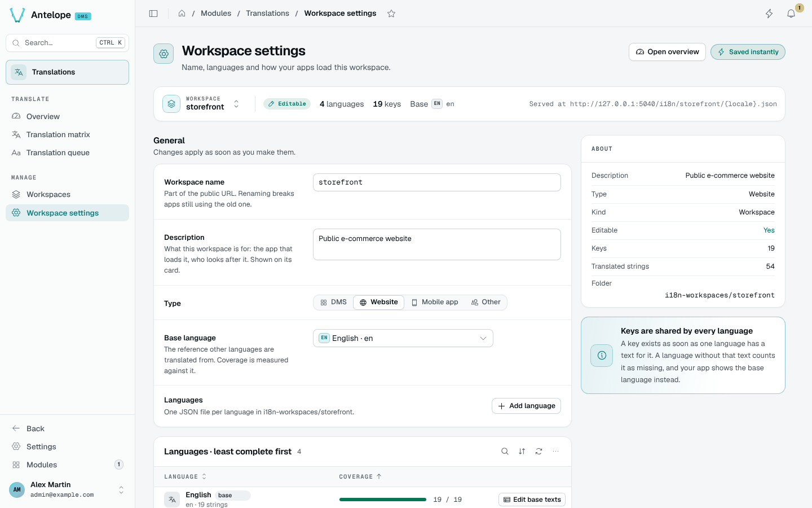The width and height of the screenshot is (812, 508).
Task: Click English coverage progress bar
Action: point(383,500)
